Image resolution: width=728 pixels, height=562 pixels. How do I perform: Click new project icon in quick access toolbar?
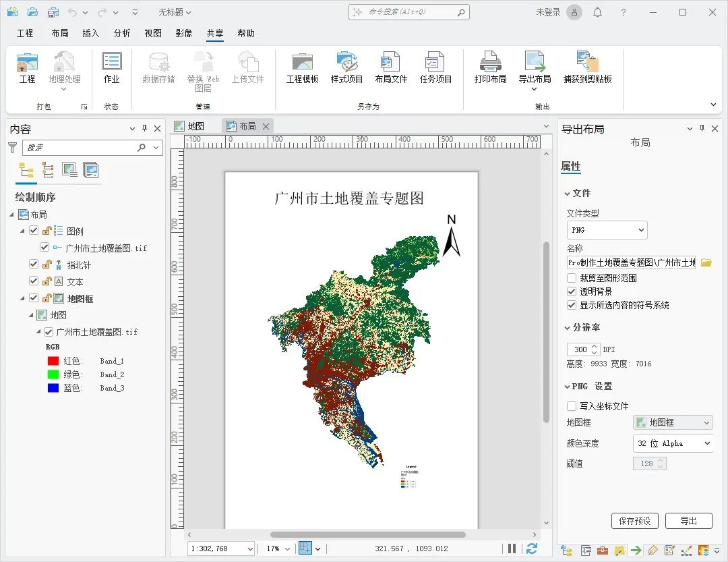(x=13, y=12)
